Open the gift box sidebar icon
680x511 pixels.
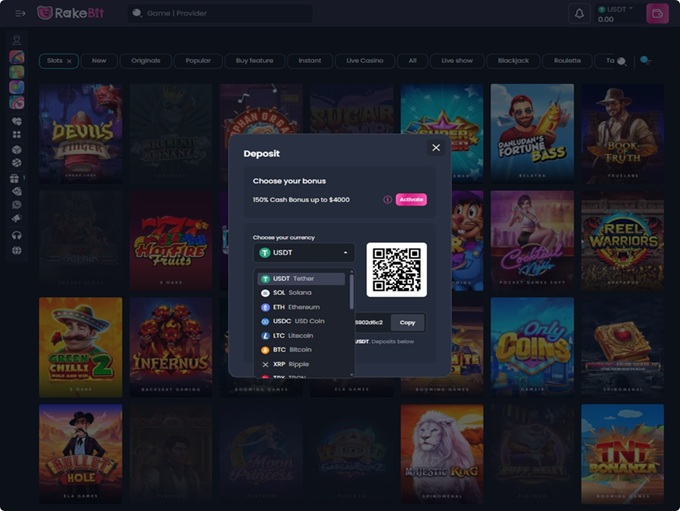point(14,178)
